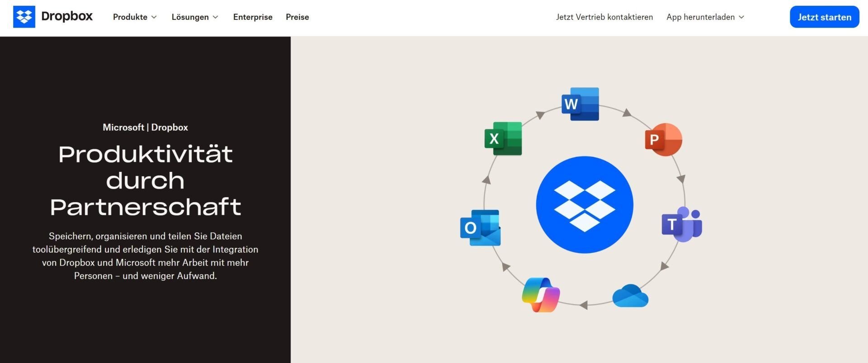868x363 pixels.
Task: Click the Microsoft Excel icon
Action: pos(503,138)
